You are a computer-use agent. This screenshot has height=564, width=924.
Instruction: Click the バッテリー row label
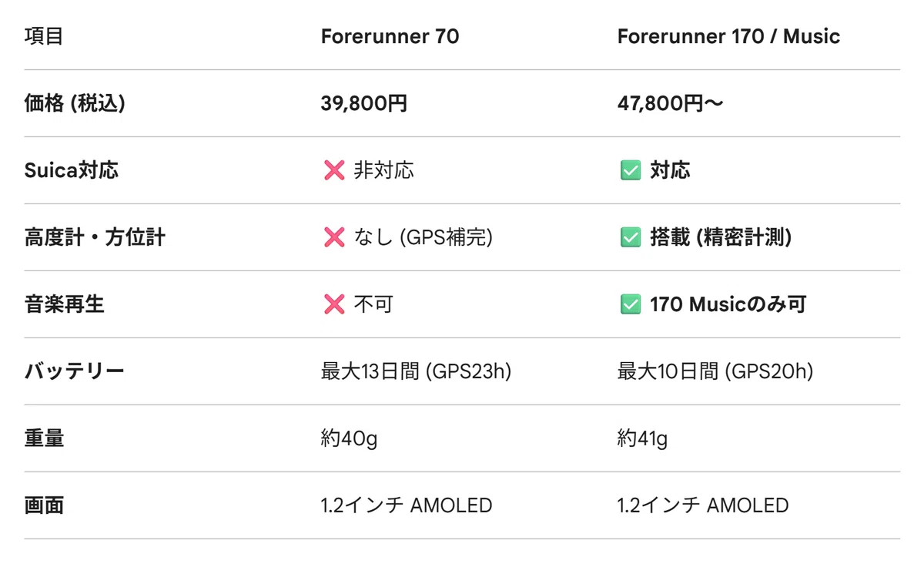pyautogui.click(x=74, y=371)
